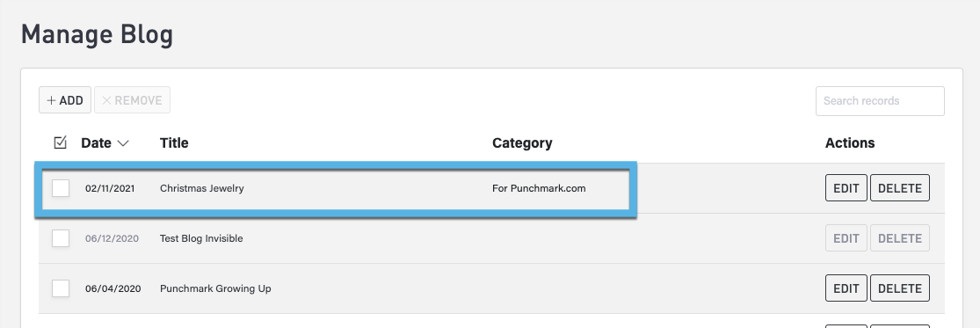The height and width of the screenshot is (328, 980).
Task: Edit the Christmas Jewelry blog post
Action: (846, 188)
